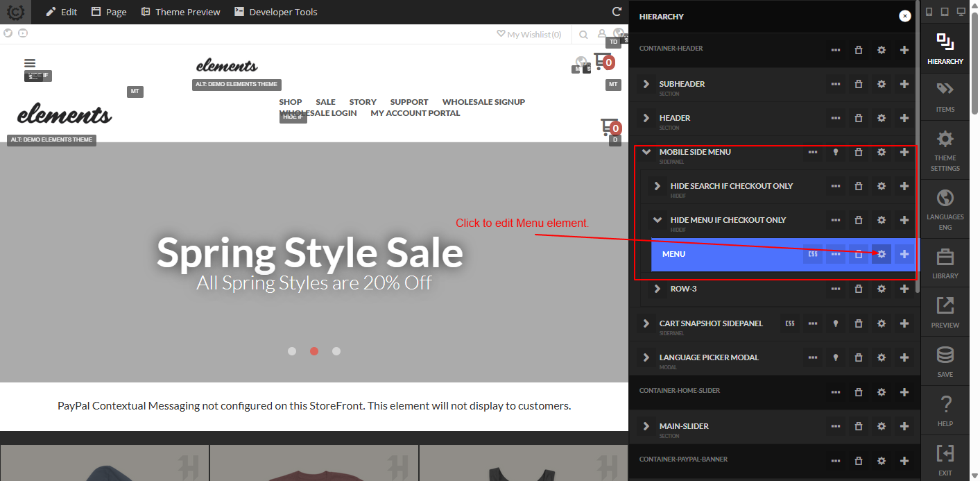Viewport: 980px width, 481px height.
Task: Delete the HEADER section with trash icon
Action: [x=859, y=118]
